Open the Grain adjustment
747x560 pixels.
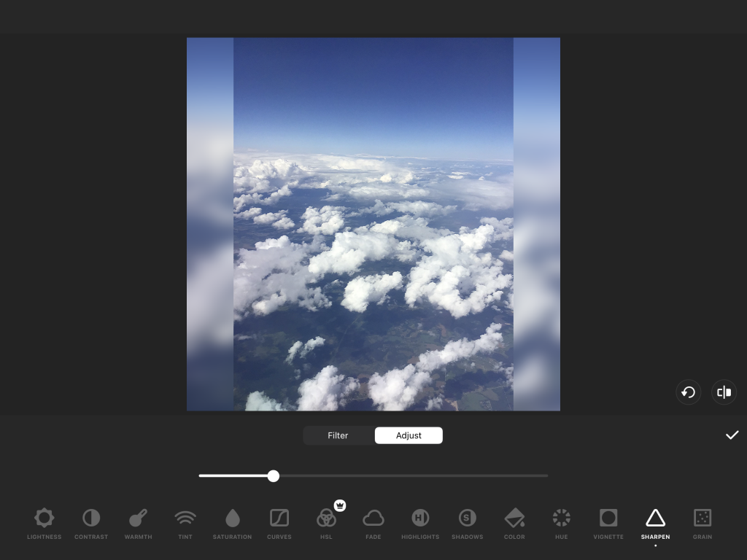[703, 518]
